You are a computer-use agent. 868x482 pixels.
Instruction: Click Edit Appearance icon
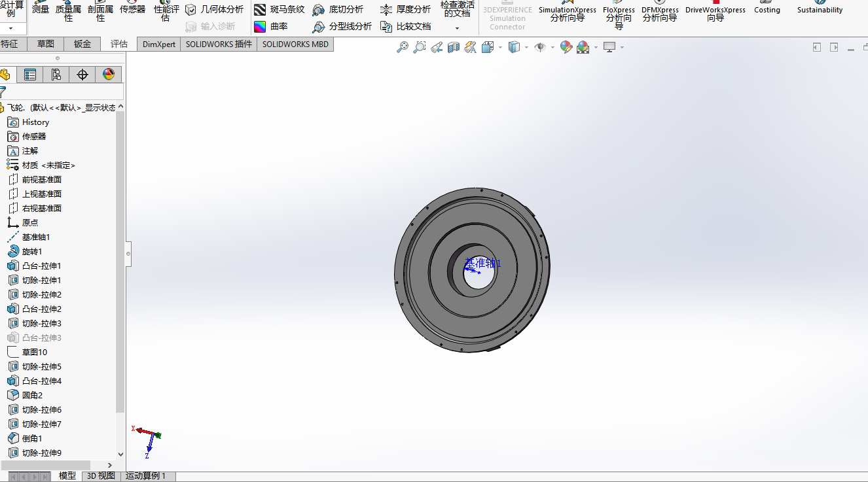coord(566,47)
